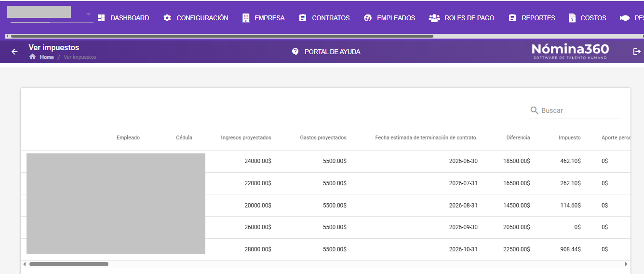
Task: Click the Home house icon in breadcrumb
Action: pos(33,56)
